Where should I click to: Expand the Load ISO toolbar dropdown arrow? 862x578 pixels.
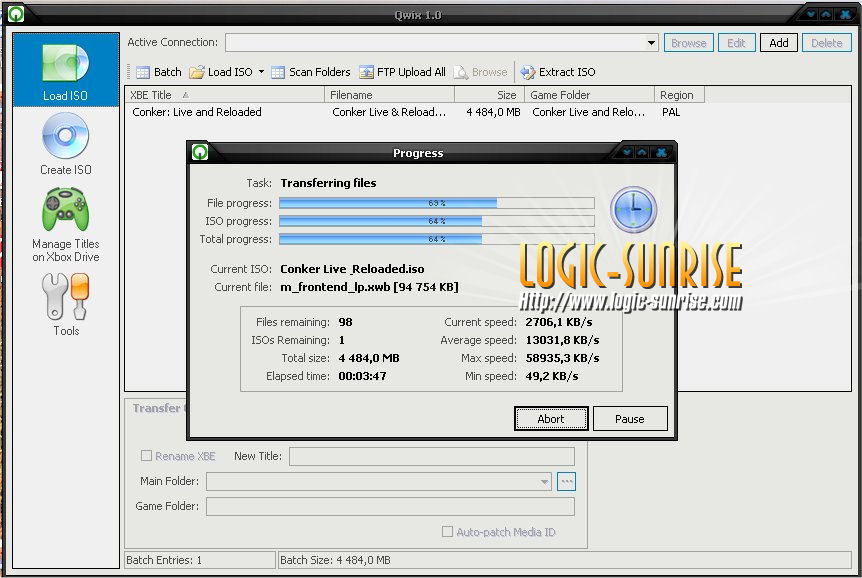click(x=261, y=71)
